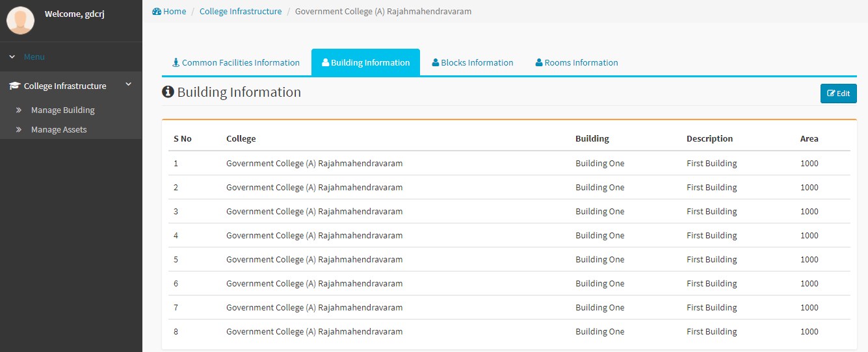Click the 'Area' column header
Viewport: 868px width, 352px height.
(809, 139)
